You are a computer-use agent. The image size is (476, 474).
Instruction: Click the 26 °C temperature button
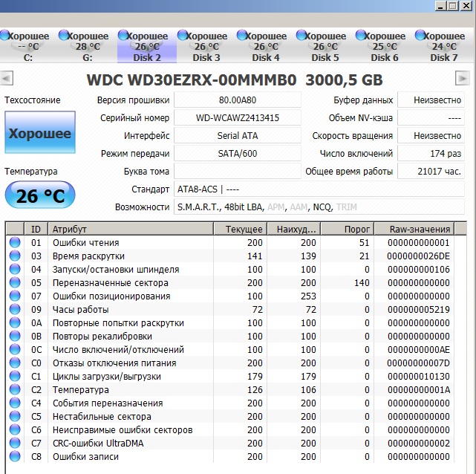tap(39, 196)
